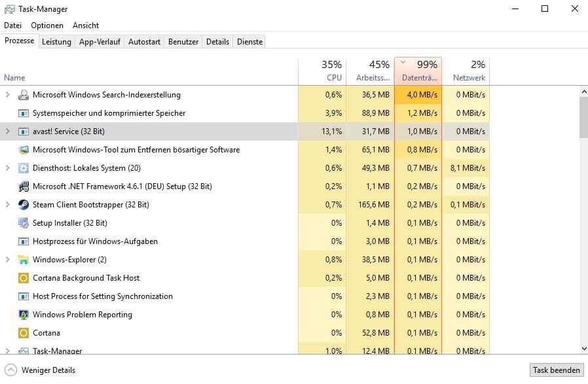Click the avast! Service process icon
Screen dimensions: 588x384
(24, 131)
